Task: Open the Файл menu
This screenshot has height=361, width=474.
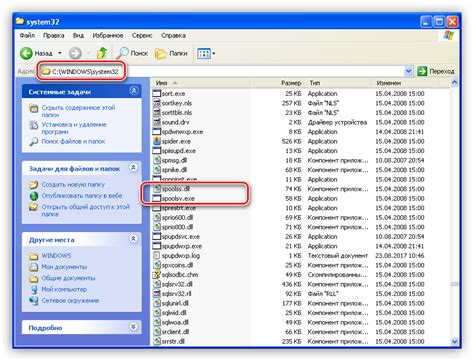Action: tap(27, 35)
